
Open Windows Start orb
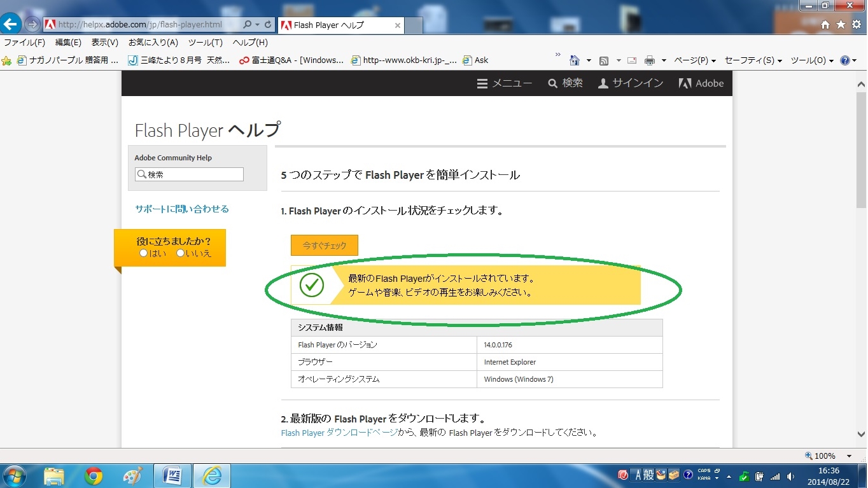tap(14, 476)
